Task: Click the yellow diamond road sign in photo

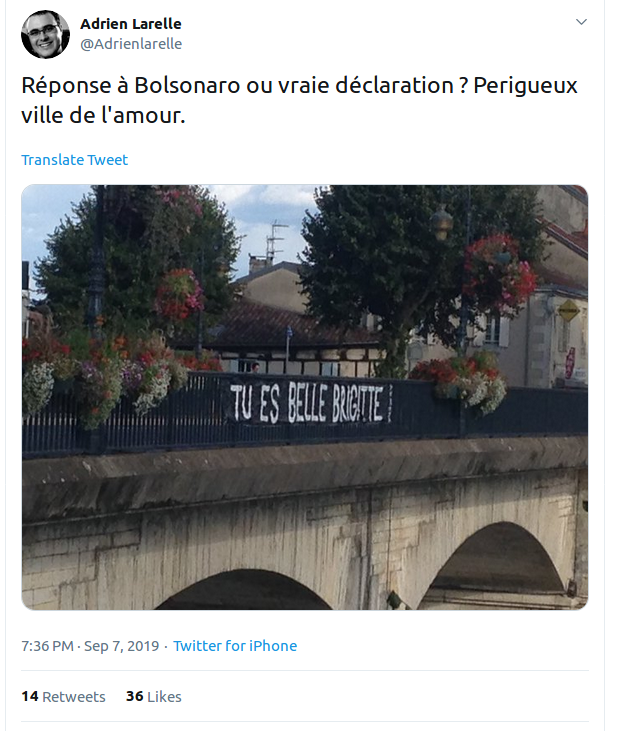Action: (568, 311)
